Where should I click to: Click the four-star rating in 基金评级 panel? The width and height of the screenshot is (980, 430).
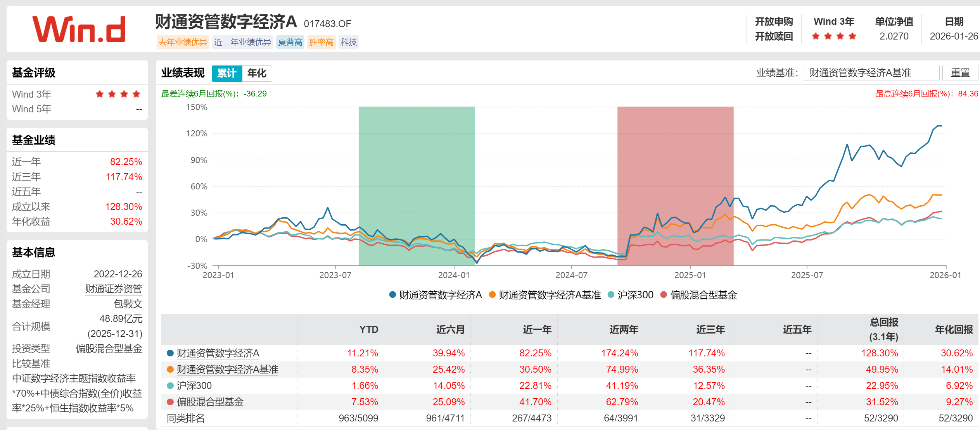point(118,94)
